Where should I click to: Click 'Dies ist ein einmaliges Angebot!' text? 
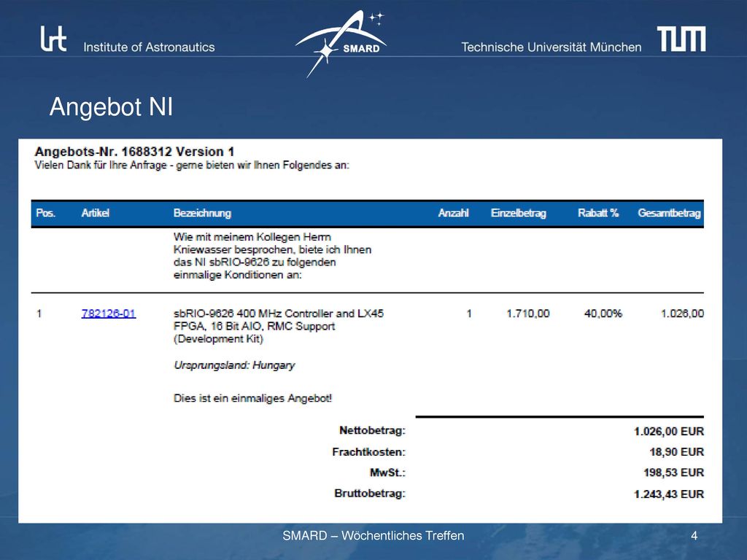click(x=253, y=398)
